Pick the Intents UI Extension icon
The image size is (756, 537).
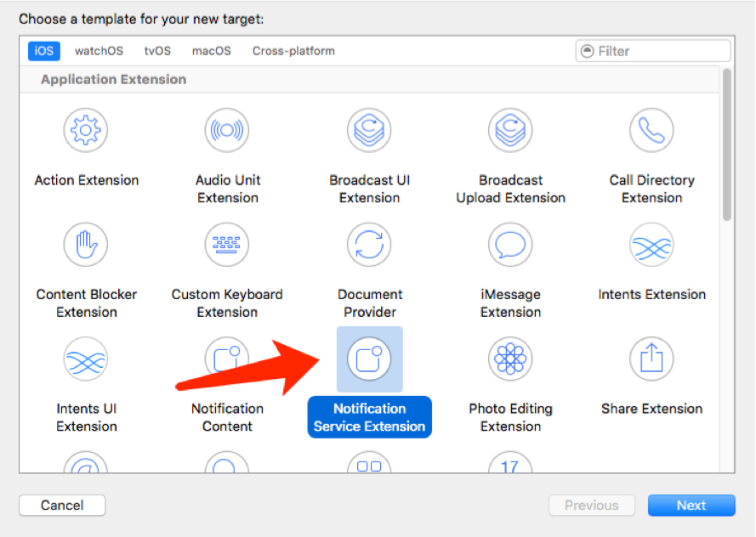click(x=86, y=359)
